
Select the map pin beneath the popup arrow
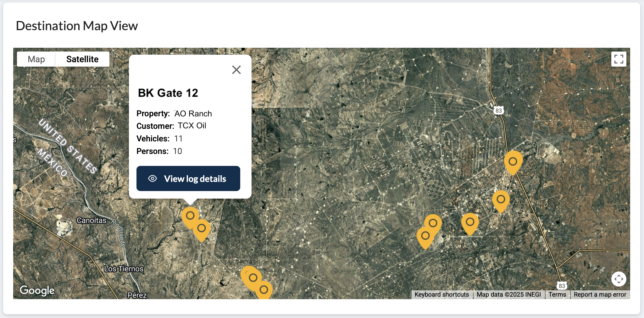tap(190, 216)
